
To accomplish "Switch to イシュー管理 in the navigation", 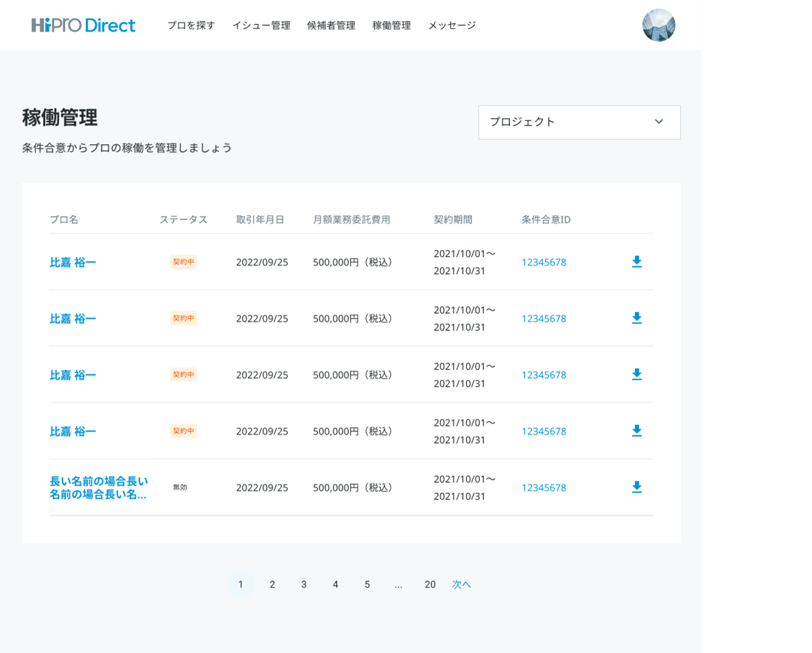I will click(262, 25).
